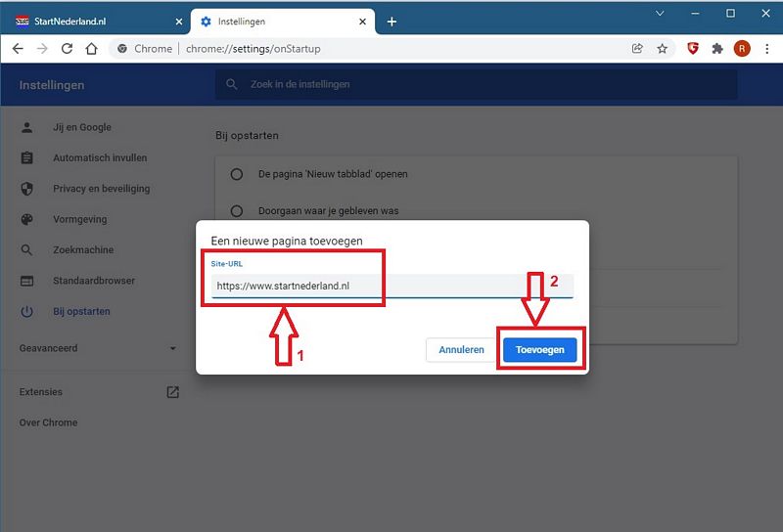Bookmark page with the star icon

tap(663, 49)
